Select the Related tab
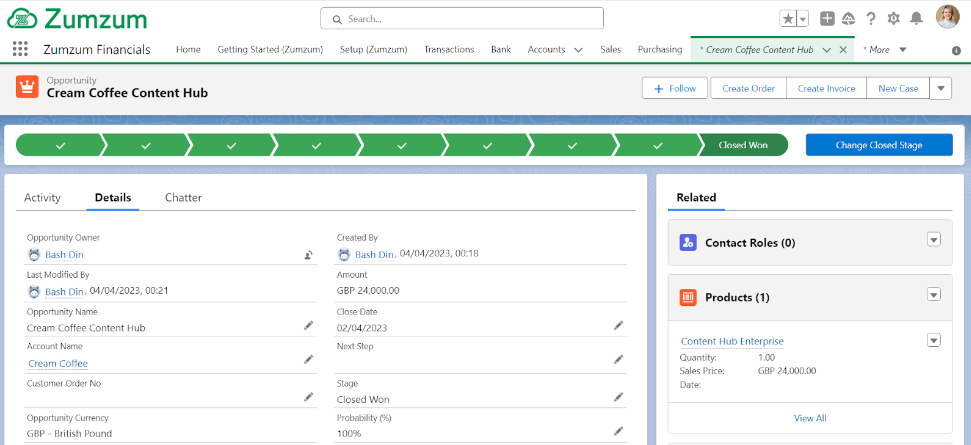This screenshot has height=445, width=971. [x=696, y=198]
